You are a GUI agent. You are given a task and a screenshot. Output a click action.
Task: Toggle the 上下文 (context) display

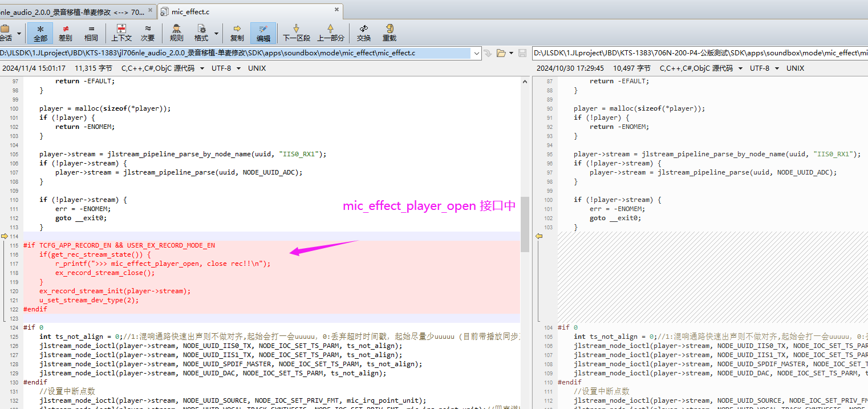(x=121, y=33)
